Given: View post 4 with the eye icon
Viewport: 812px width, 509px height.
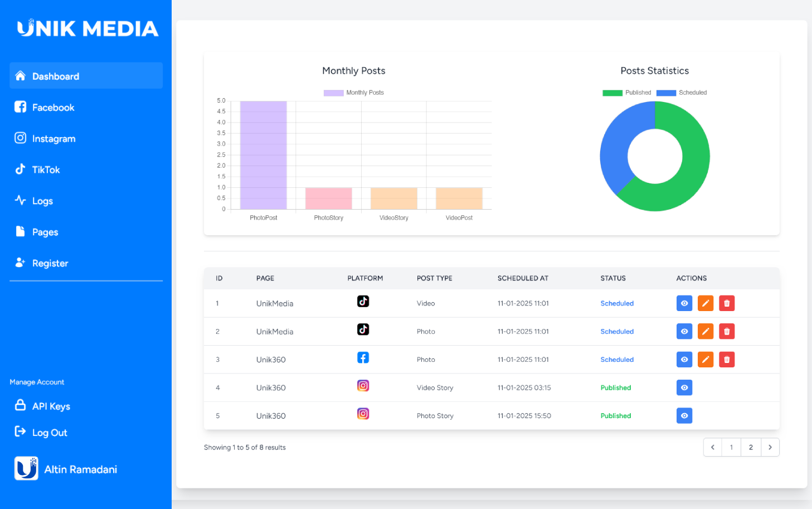Looking at the screenshot, I should (684, 387).
